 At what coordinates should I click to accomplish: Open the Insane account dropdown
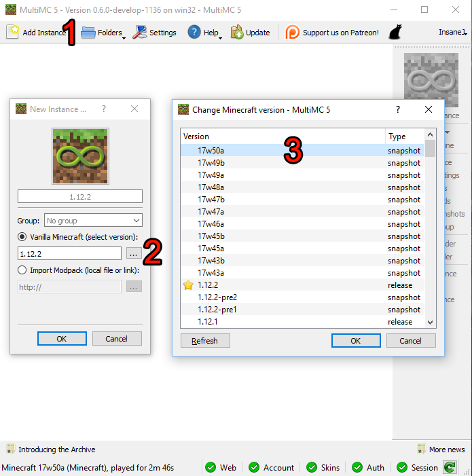click(x=452, y=33)
